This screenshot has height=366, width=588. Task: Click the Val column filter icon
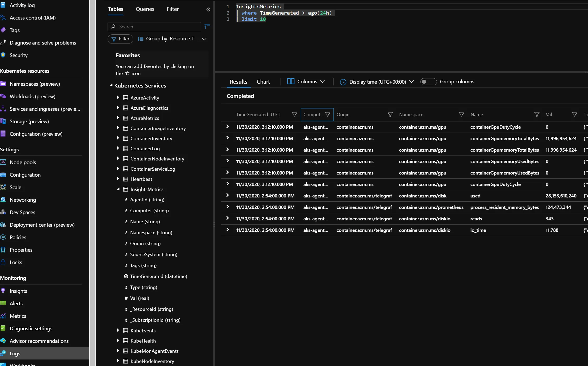tap(574, 115)
